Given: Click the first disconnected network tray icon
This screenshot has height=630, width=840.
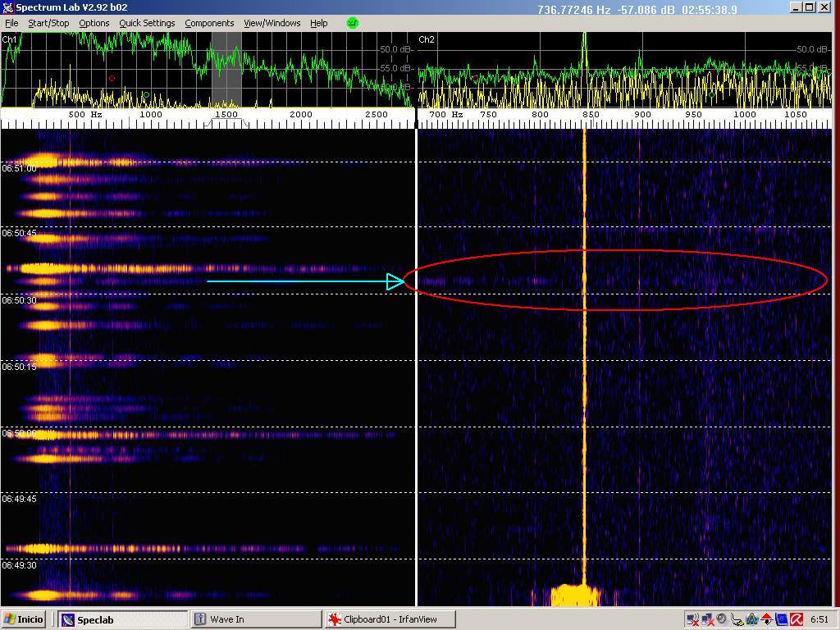Looking at the screenshot, I should [x=692, y=619].
